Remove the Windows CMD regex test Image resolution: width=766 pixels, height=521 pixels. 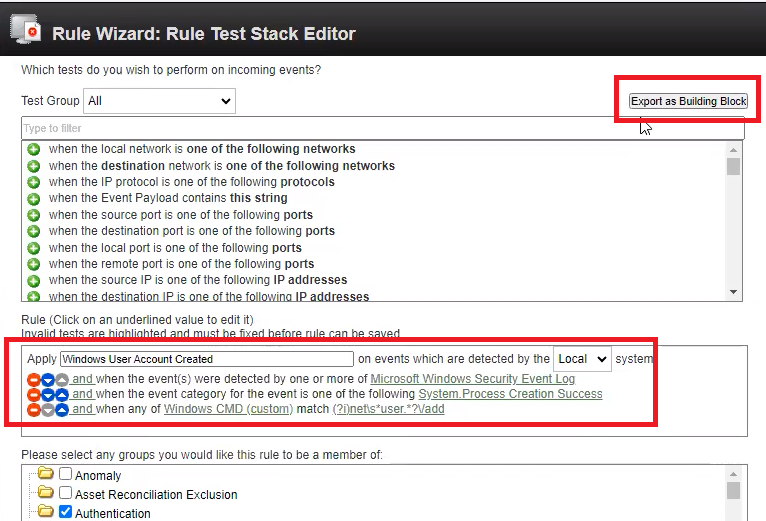point(34,410)
